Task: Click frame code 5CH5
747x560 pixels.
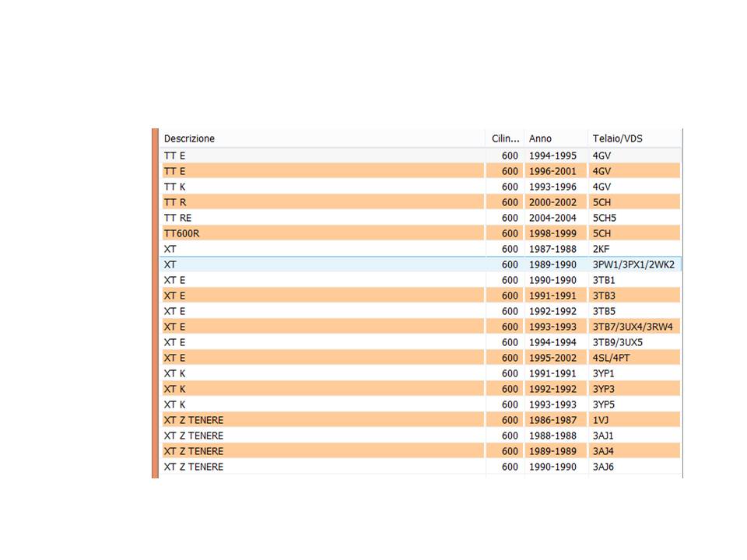Action: (x=605, y=218)
